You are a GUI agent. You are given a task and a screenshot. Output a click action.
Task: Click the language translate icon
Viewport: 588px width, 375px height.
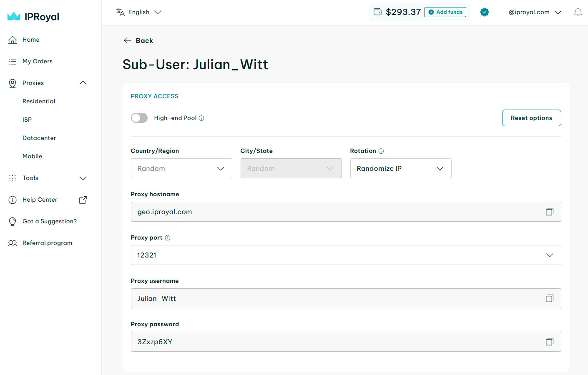pos(120,12)
